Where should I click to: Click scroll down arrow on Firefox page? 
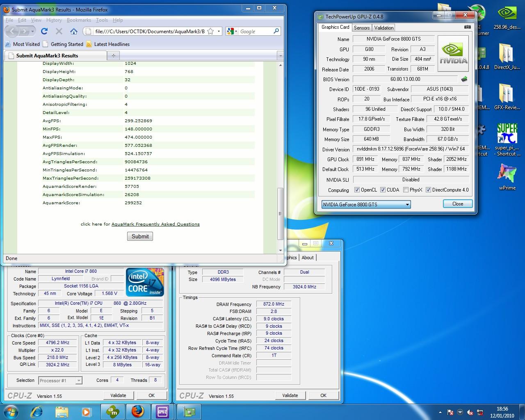point(281,250)
